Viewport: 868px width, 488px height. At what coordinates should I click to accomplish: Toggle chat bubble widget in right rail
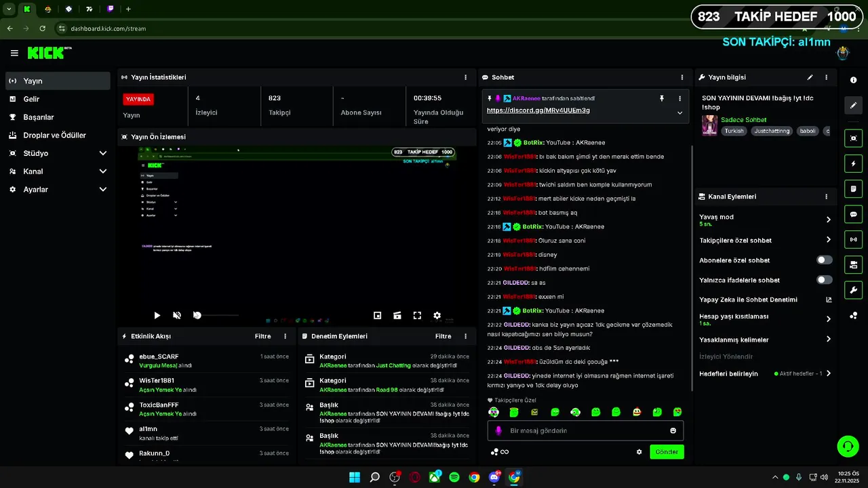pos(853,214)
